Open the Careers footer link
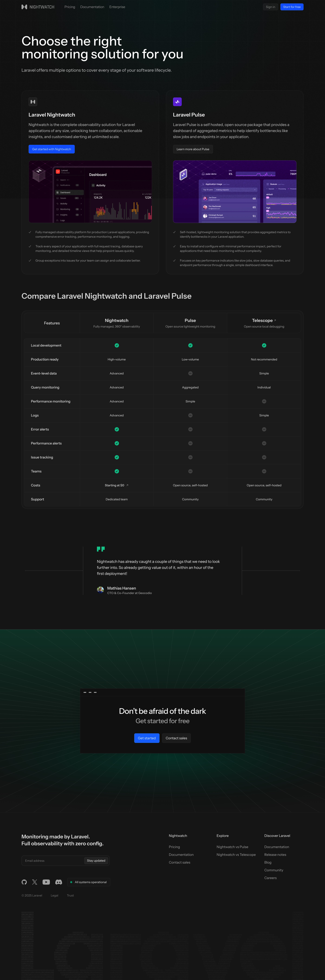This screenshot has width=325, height=980. pos(271,878)
